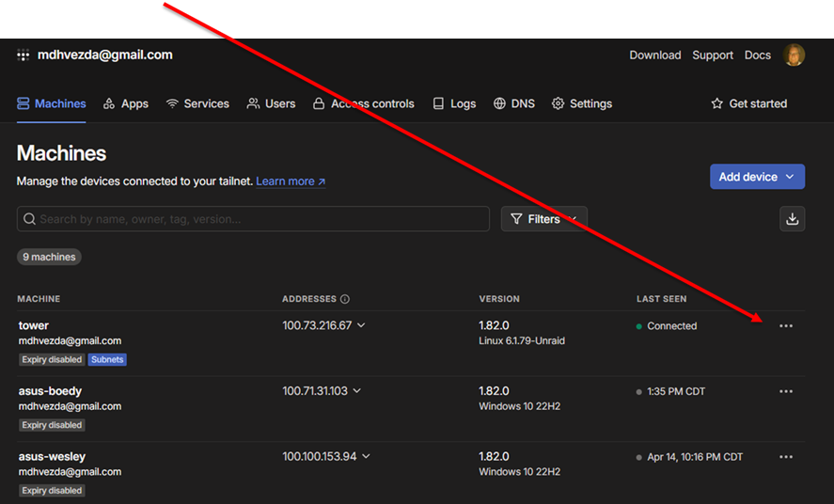Open the three-dot menu for tower

pos(786,326)
